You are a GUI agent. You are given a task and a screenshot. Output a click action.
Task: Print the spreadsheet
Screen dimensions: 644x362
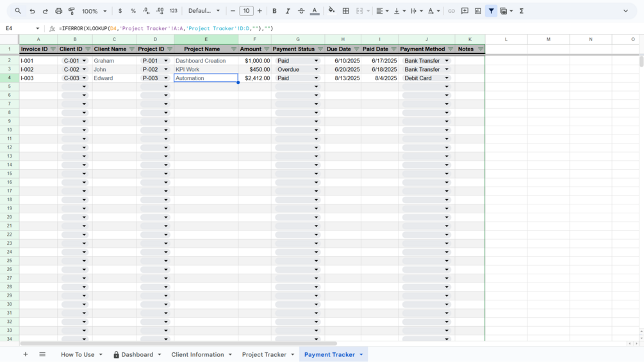59,11
